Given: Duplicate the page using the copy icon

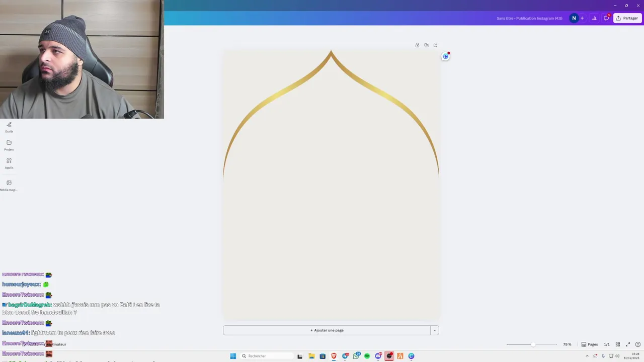Looking at the screenshot, I should tap(426, 45).
